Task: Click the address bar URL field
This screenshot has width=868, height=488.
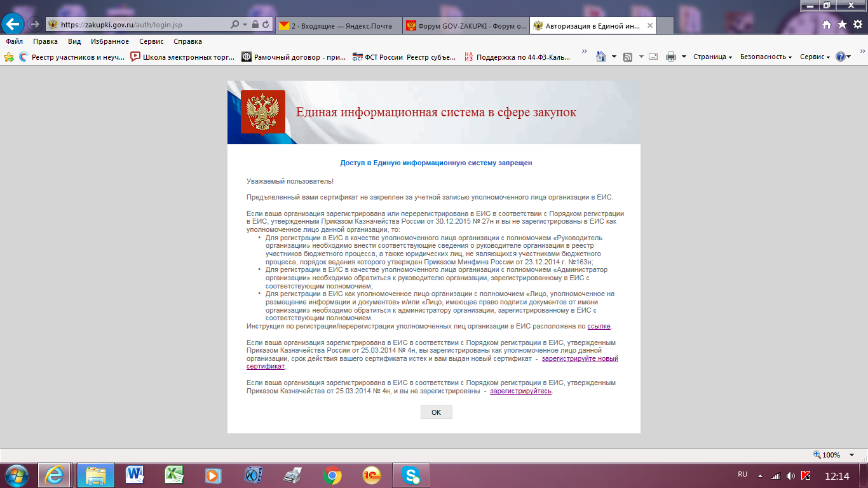Action: click(x=140, y=25)
